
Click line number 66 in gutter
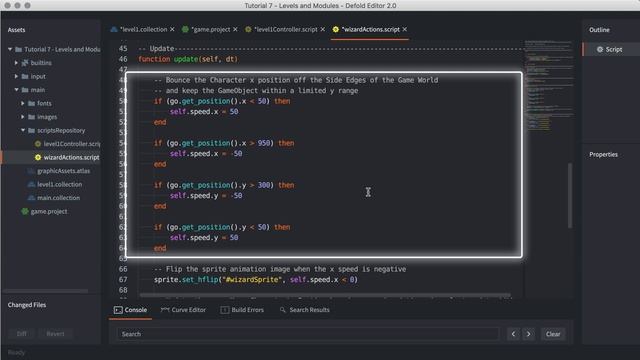[123, 269]
